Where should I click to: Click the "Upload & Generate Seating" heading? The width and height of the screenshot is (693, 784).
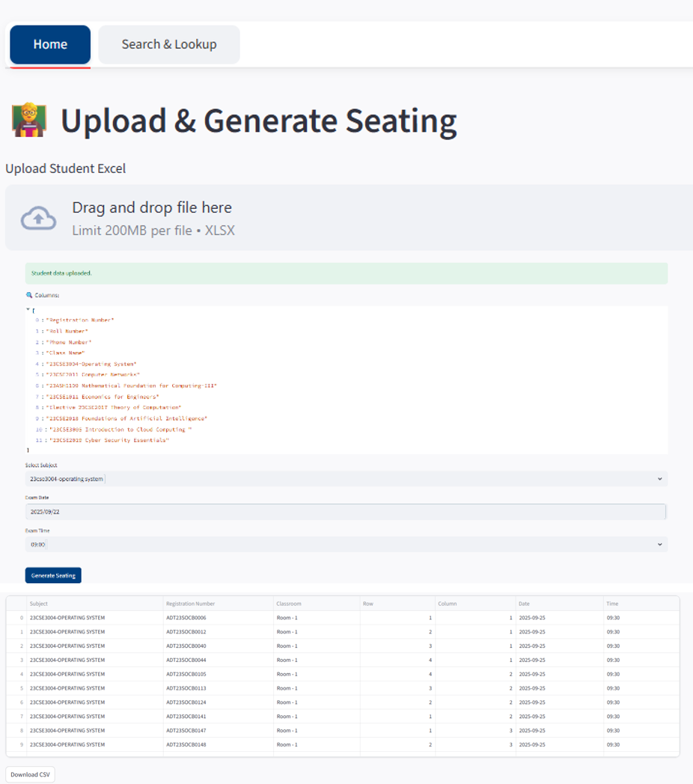[x=259, y=121]
